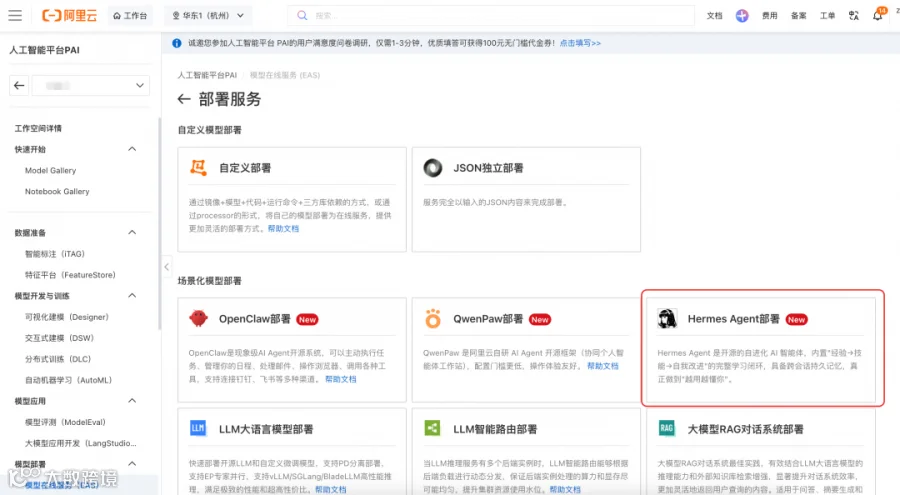The width and height of the screenshot is (900, 495).
Task: Click the info icon in banner
Action: (177, 43)
